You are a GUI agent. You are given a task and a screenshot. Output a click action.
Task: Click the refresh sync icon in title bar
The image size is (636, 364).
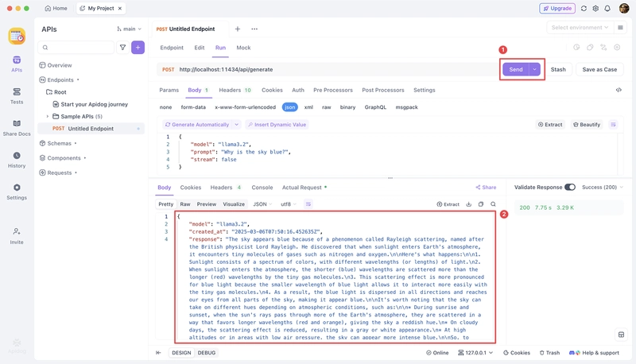click(584, 8)
